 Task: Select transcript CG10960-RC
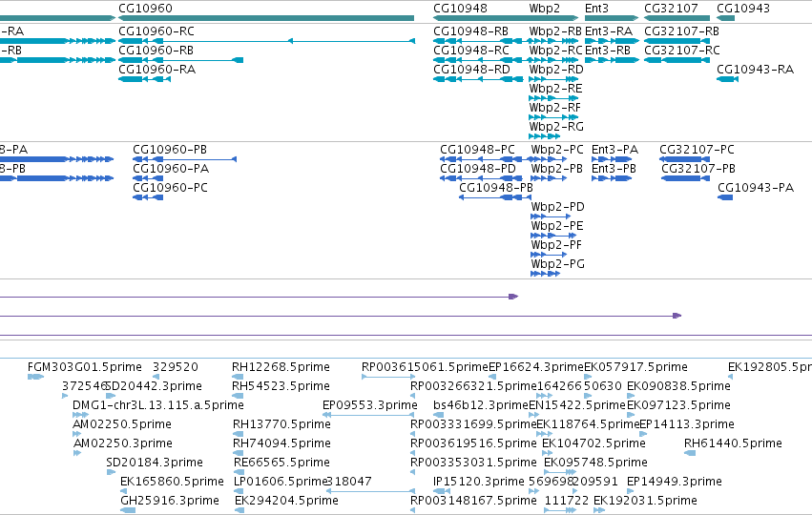coord(156,31)
